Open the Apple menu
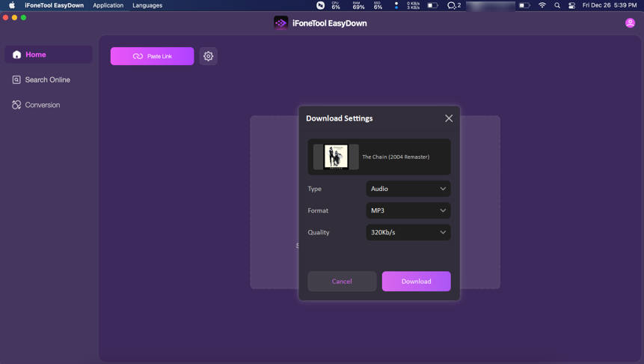 pos(12,5)
